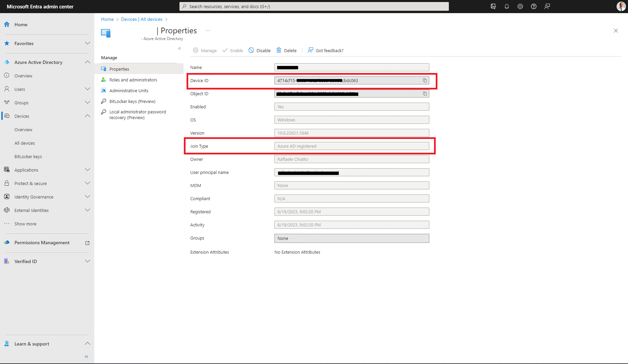
Task: Open Permissions Management external link icon
Action: click(x=88, y=243)
